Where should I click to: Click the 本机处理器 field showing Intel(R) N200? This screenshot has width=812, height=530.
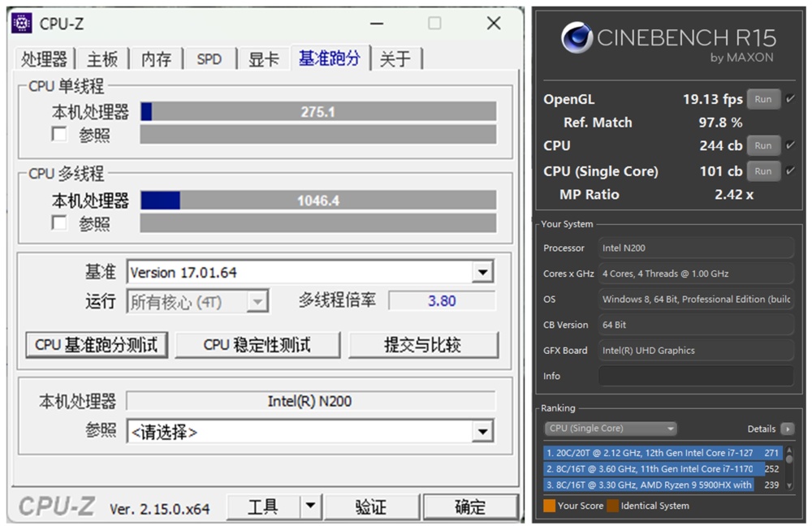coord(310,401)
